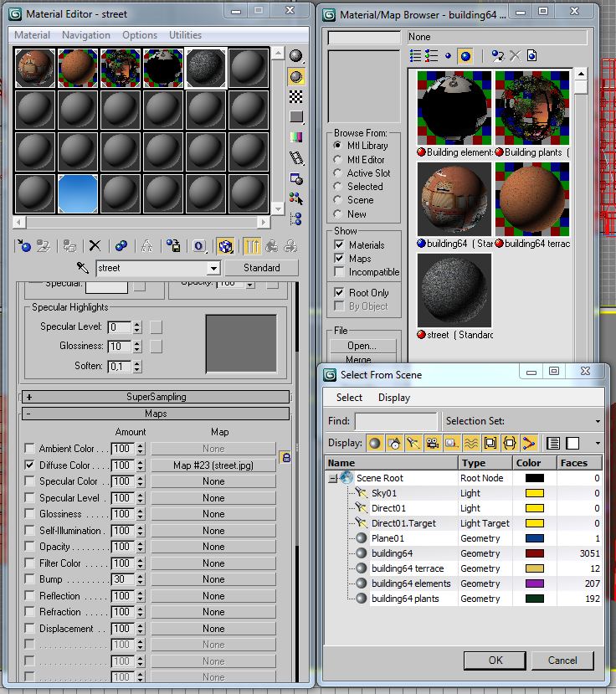Open the Select menu in Select From Scene
The height and width of the screenshot is (694, 616).
coord(349,398)
